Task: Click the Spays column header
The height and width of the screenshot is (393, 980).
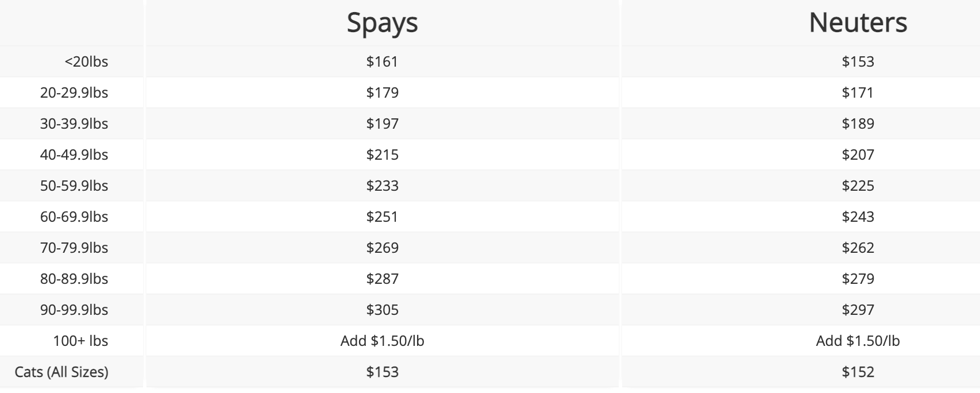Action: [382, 23]
